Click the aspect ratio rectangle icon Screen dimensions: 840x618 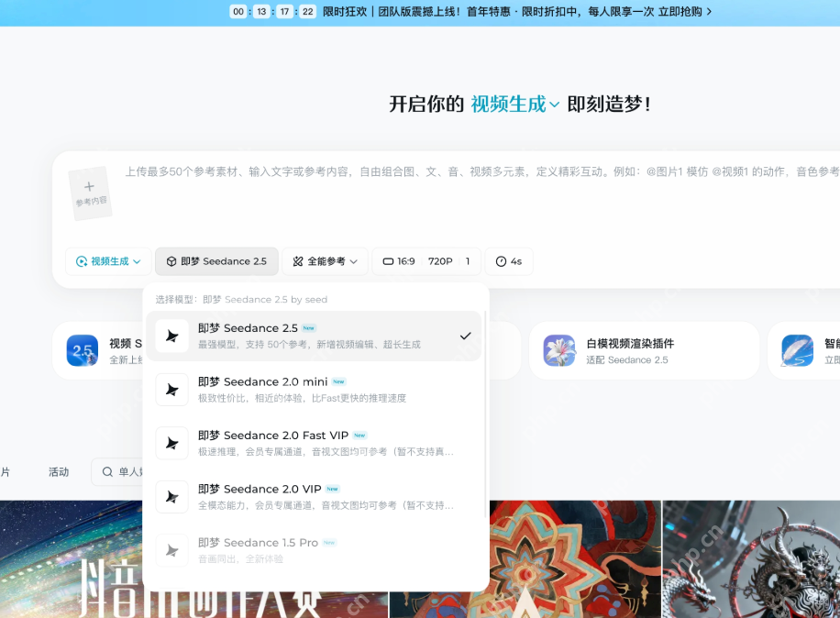[x=388, y=261]
